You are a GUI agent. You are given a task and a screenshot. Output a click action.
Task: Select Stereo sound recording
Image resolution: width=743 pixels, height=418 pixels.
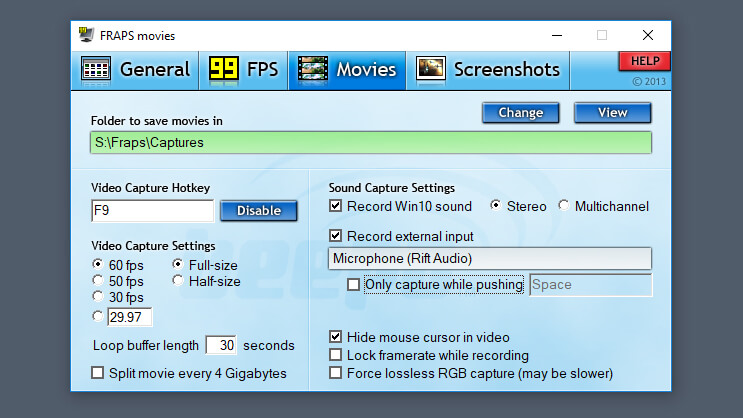[x=518, y=206]
